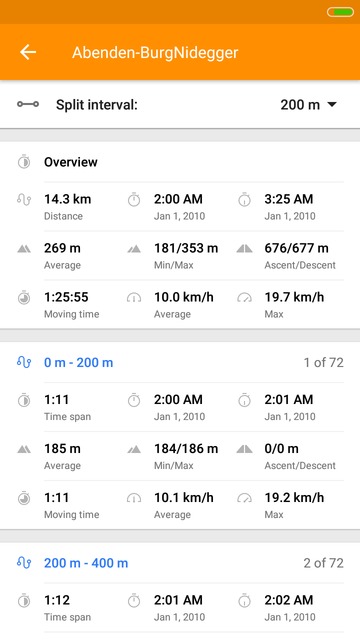Tap the split interval icon
Image resolution: width=360 pixels, height=640 pixels.
tap(28, 104)
